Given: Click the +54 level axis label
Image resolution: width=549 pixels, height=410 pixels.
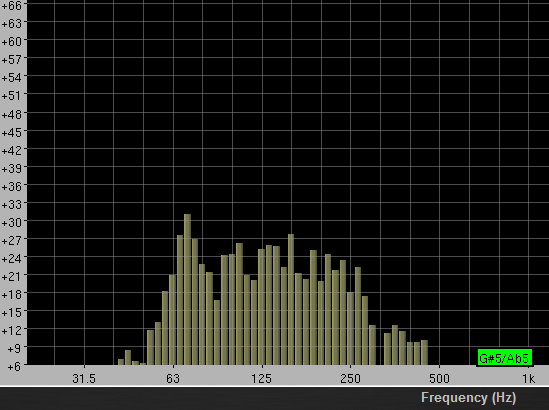Looking at the screenshot, I should click(12, 78).
